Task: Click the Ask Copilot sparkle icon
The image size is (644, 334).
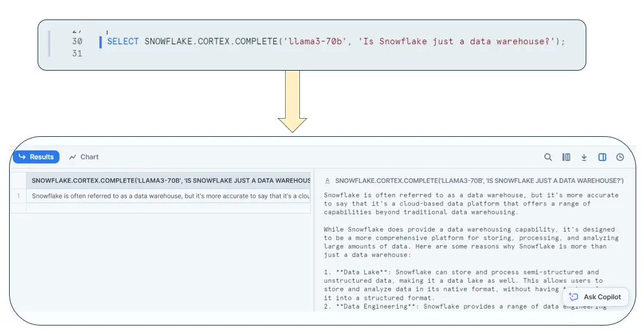Action: click(x=573, y=297)
